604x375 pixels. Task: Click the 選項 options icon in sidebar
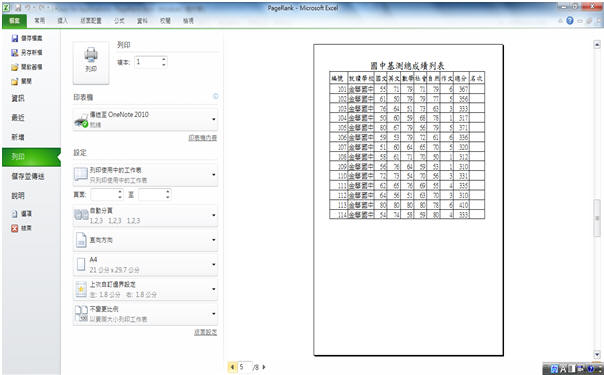pyautogui.click(x=15, y=214)
